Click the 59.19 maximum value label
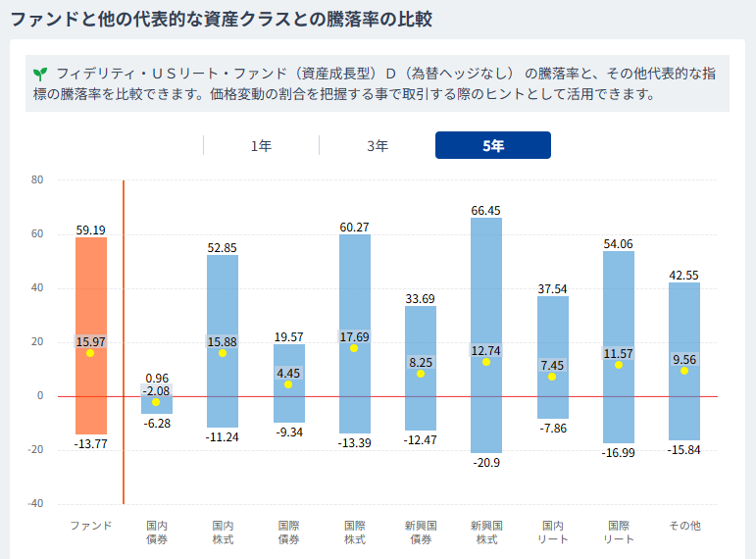 coord(90,230)
